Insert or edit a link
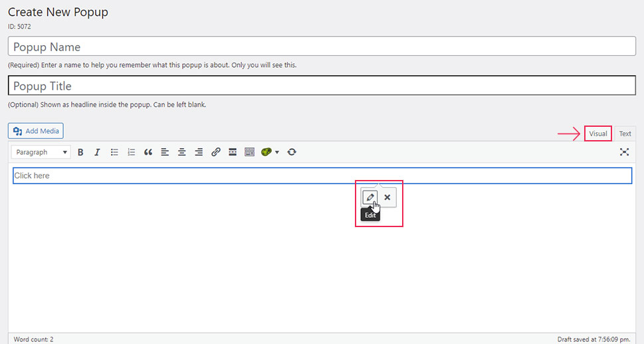The image size is (644, 344). coord(216,152)
